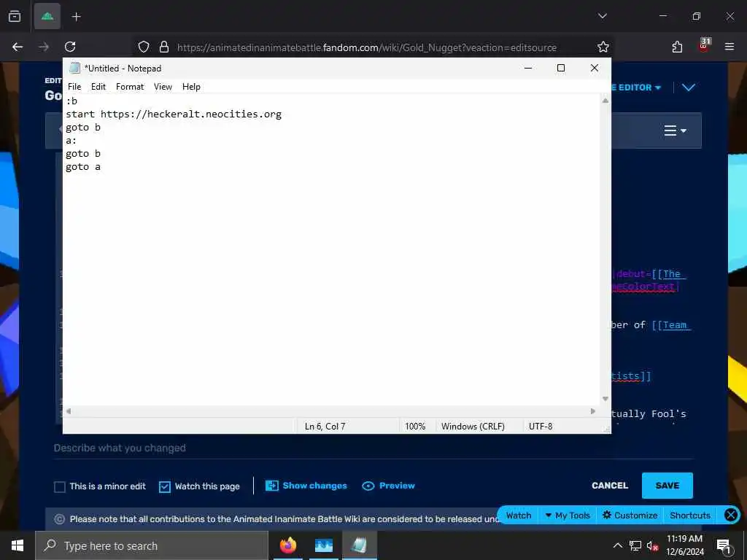Show hidden system tray icons
This screenshot has height=560, width=747.
click(617, 545)
